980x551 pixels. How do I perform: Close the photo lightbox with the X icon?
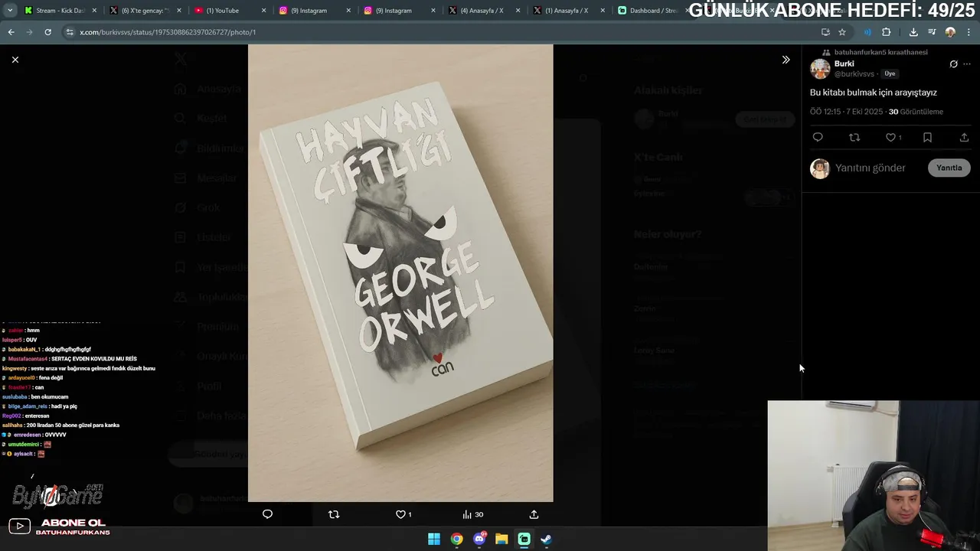(15, 60)
